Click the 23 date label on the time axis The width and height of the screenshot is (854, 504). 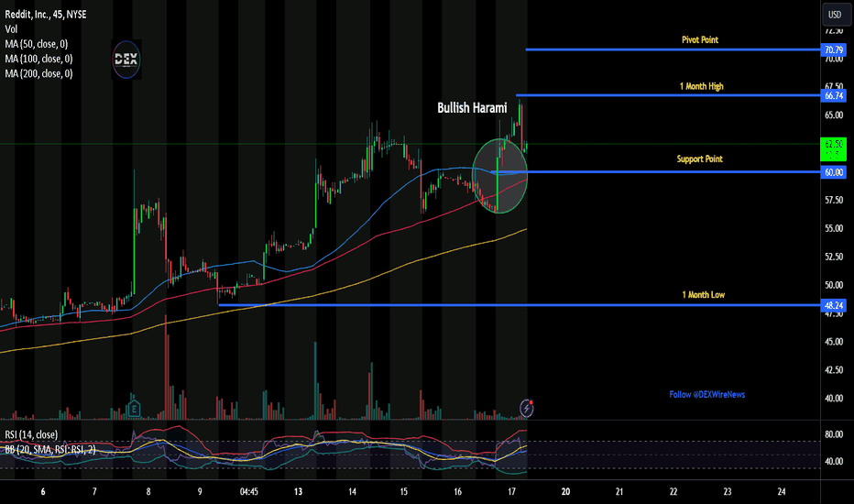pos(728,492)
